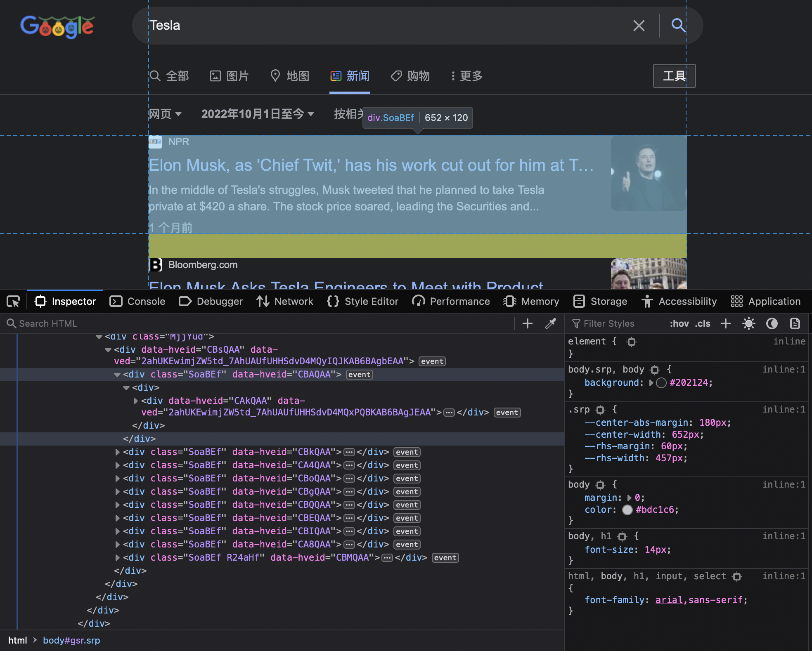Highlight elements matching body, h1 selector
This screenshot has width=812, height=651.
pos(622,536)
